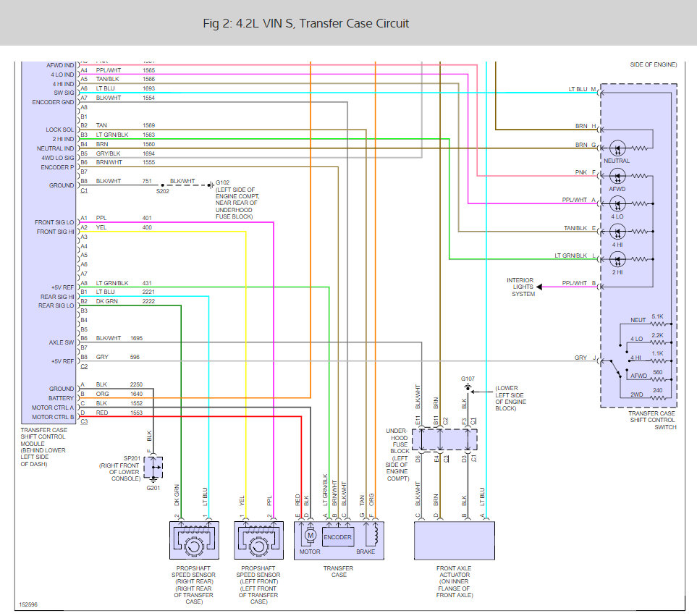Click wire number 1566 on TAN/BLK circuit
This screenshot has width=697, height=616.
[149, 79]
